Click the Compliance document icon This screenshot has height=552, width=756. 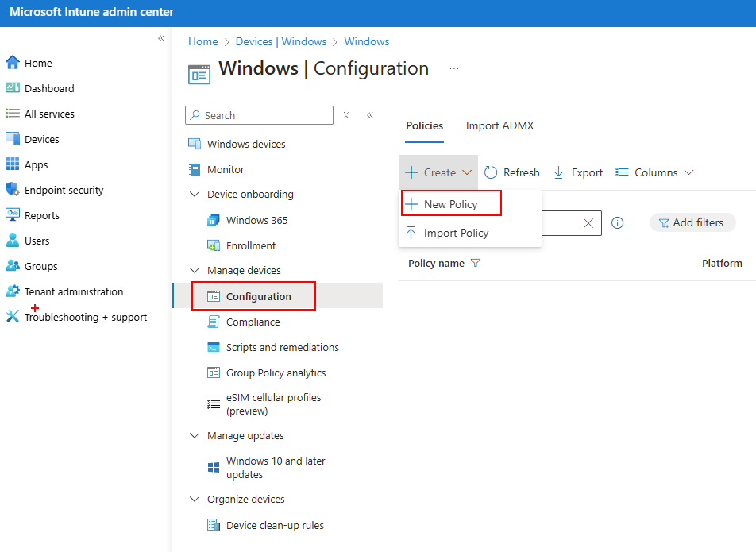[x=213, y=322]
